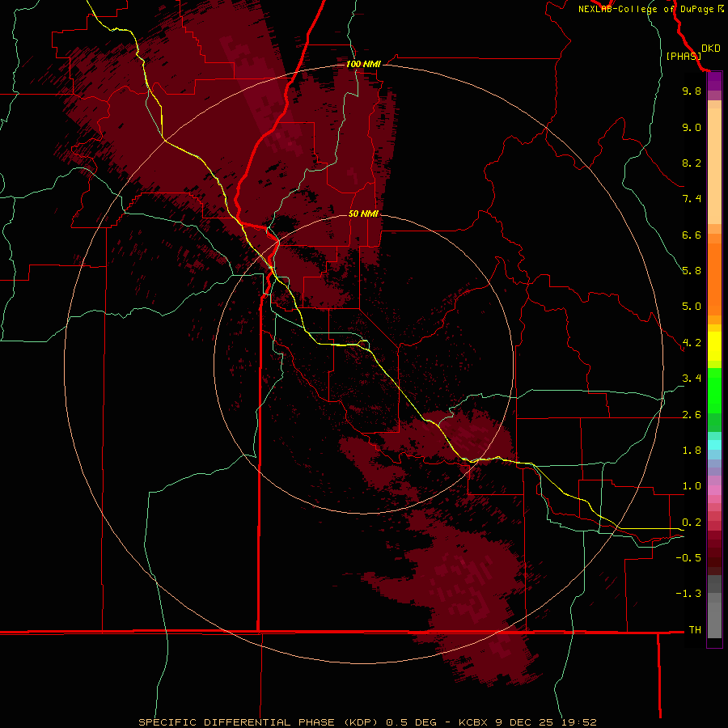This screenshot has height=728, width=728.
Task: Click the 19:52 timestamp in the caption
Action: pos(580,722)
